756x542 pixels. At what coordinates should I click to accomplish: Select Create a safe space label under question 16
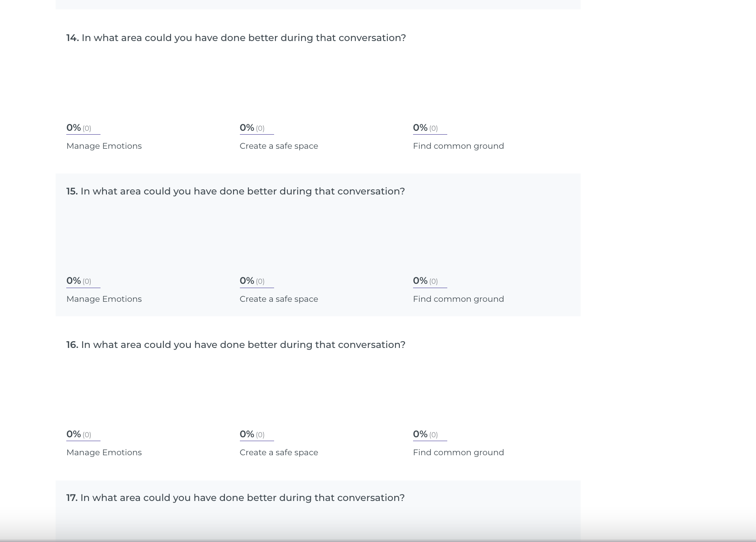pos(279,453)
